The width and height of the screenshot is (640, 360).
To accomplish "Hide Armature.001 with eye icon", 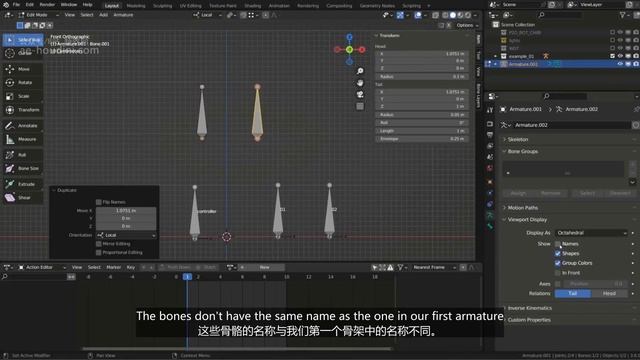I will point(620,64).
